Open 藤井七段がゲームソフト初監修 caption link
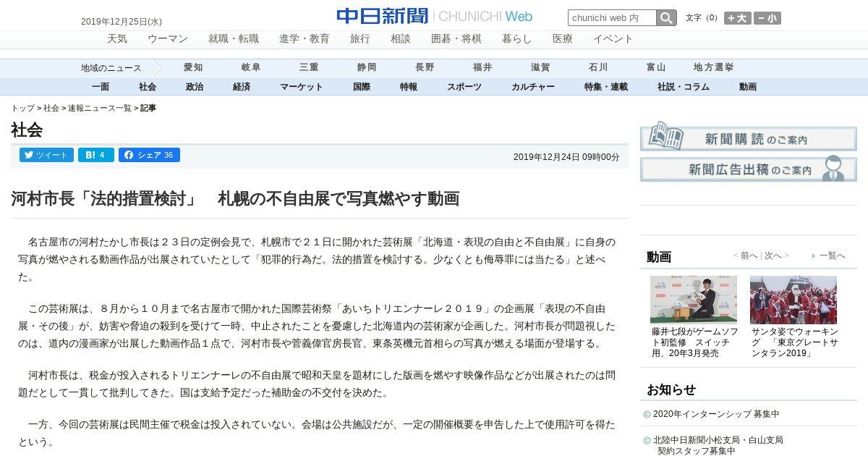Screen dimensions: 868x456 coord(694,342)
